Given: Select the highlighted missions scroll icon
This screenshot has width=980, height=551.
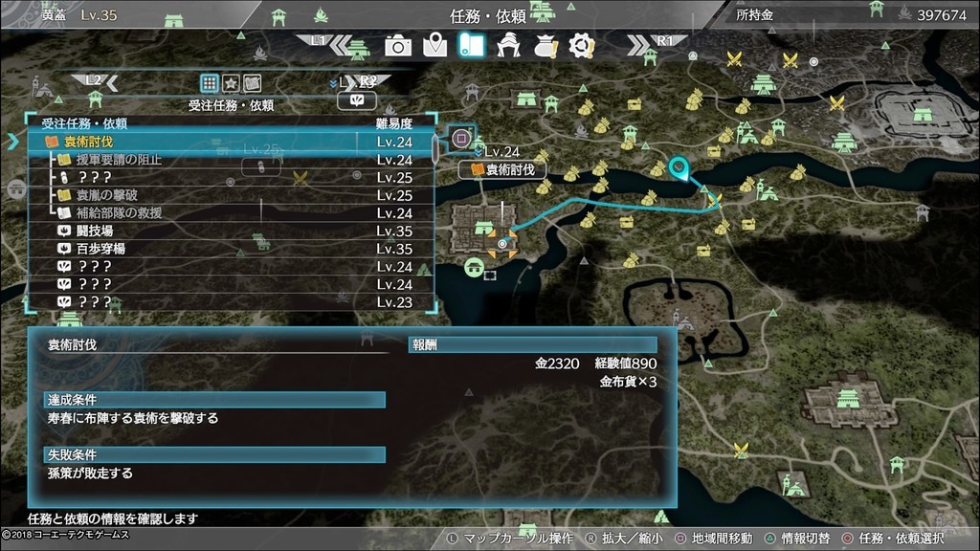Looking at the screenshot, I should [472, 45].
